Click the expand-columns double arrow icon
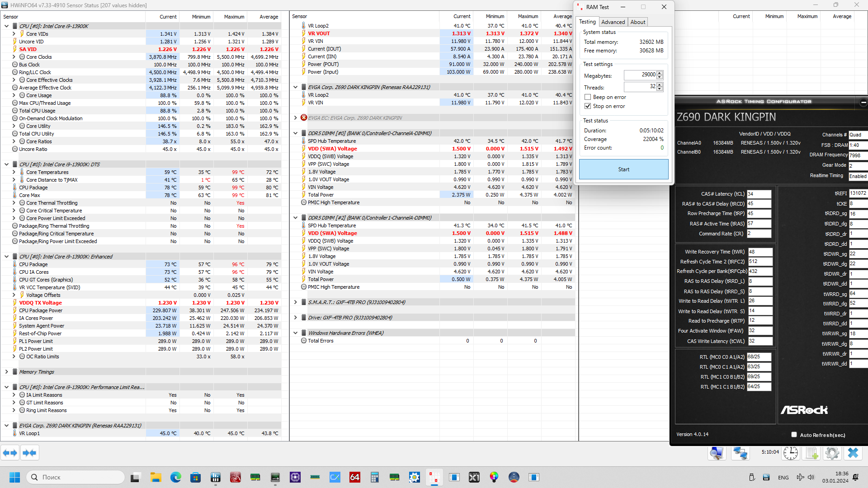This screenshot has height=488, width=868. pyautogui.click(x=10, y=453)
